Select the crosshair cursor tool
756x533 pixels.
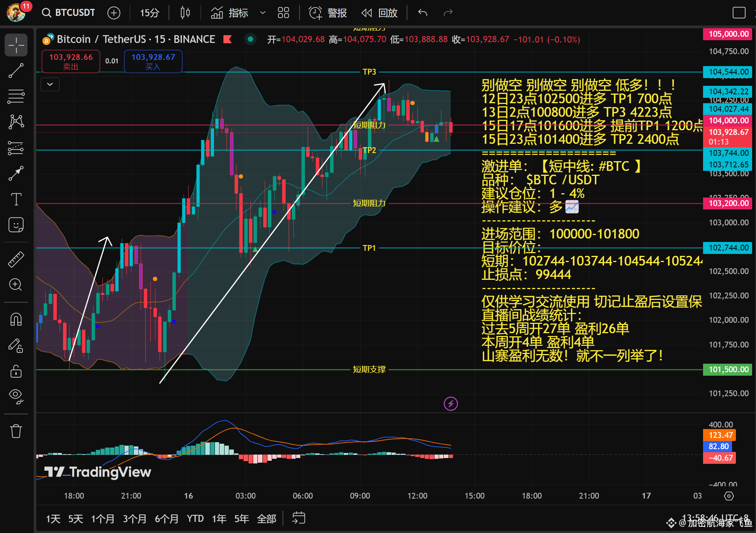tap(16, 45)
